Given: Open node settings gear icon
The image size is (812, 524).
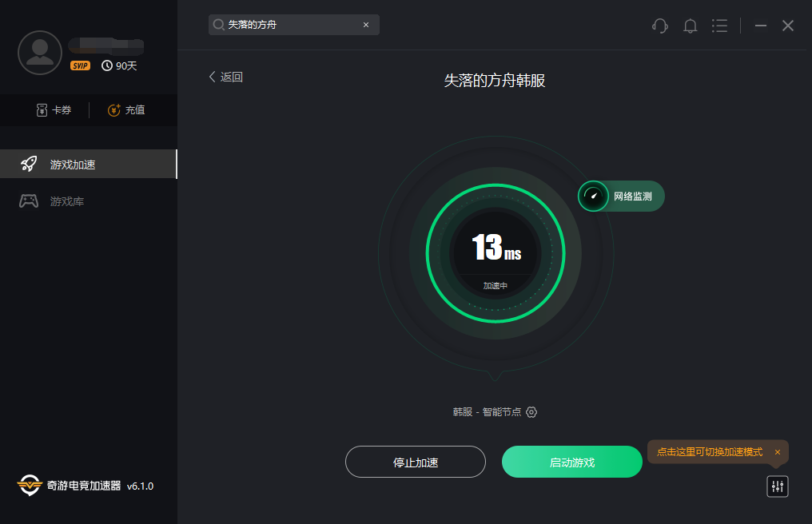Looking at the screenshot, I should point(531,412).
